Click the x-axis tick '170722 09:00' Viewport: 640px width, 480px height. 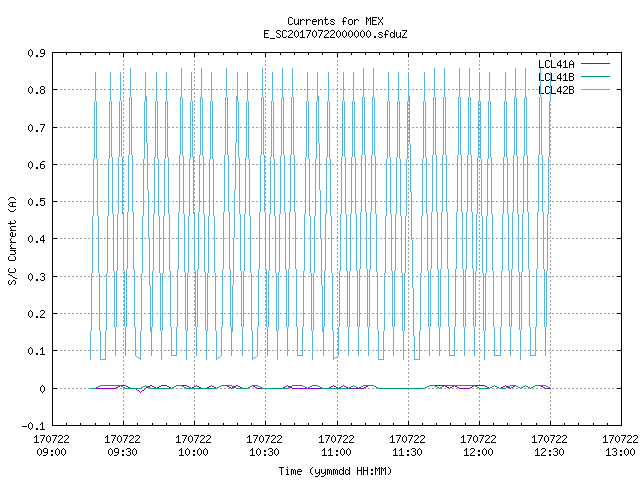tap(51, 446)
